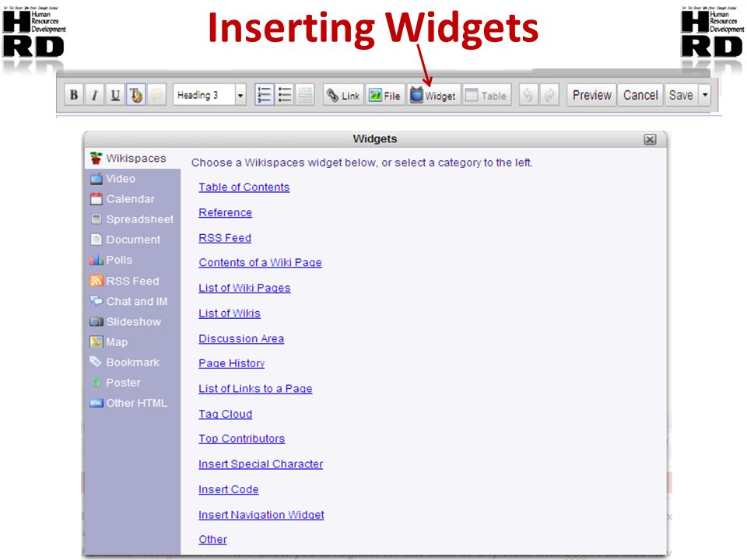Open the Reference widget link

click(x=226, y=212)
